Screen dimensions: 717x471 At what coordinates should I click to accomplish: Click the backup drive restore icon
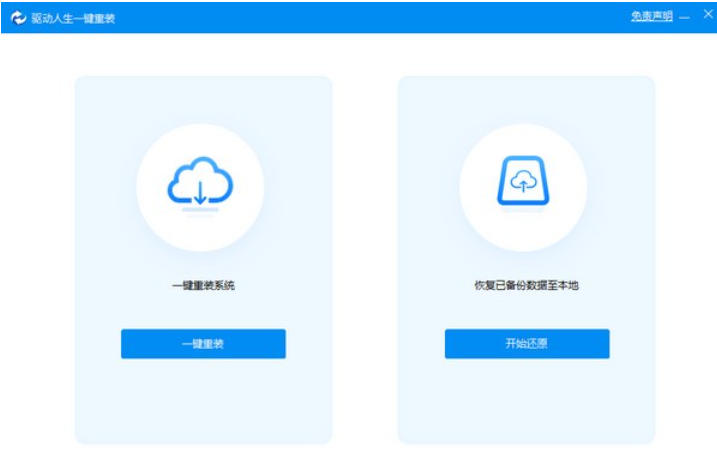[523, 183]
